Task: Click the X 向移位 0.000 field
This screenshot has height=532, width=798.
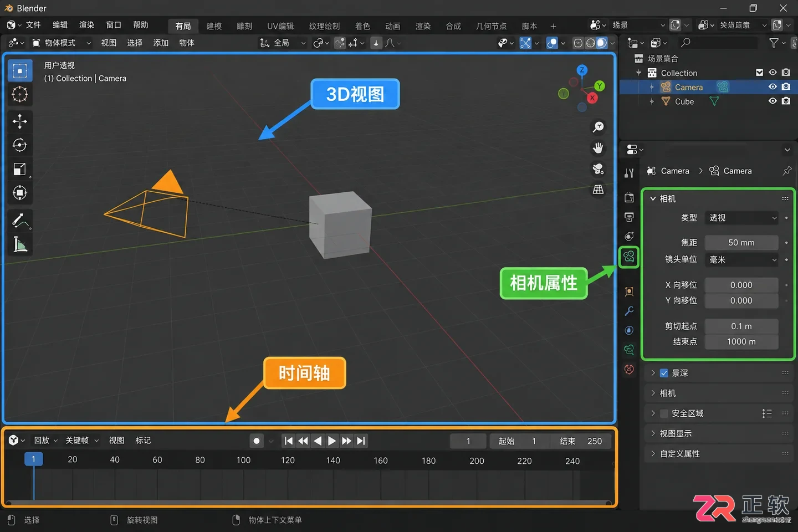Action: [741, 285]
